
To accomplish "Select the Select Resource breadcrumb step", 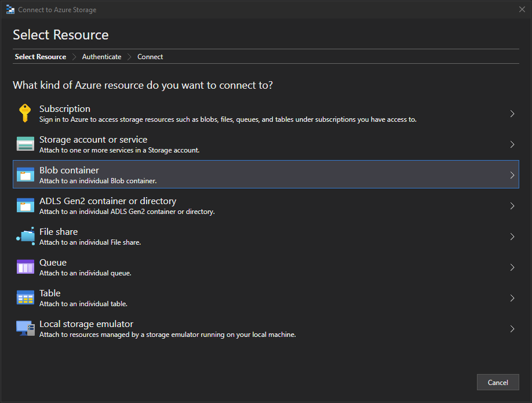I will click(41, 57).
